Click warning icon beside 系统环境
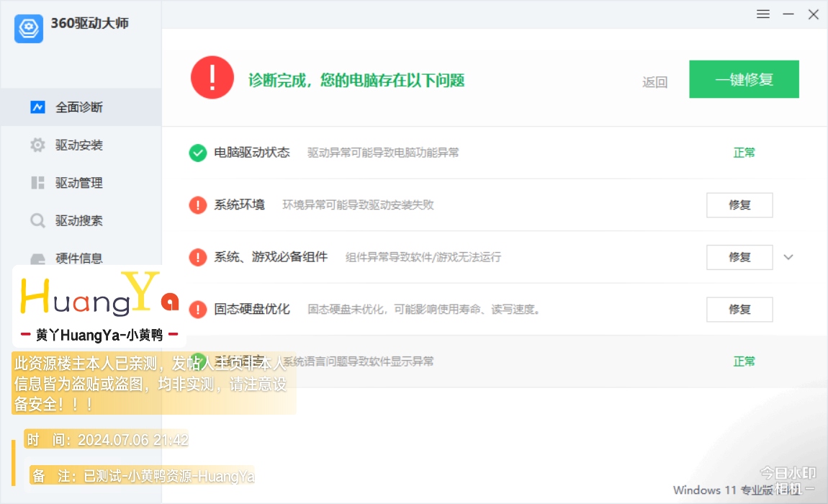 click(198, 205)
